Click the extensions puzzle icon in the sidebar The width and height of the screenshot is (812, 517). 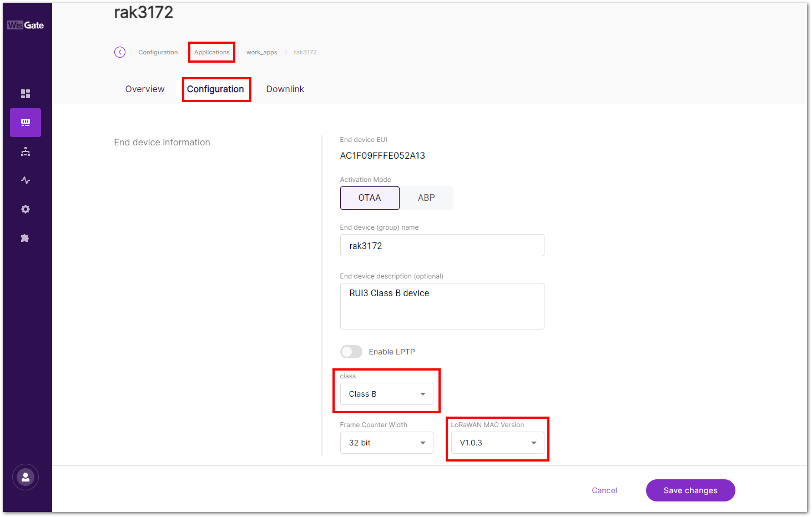pos(25,237)
